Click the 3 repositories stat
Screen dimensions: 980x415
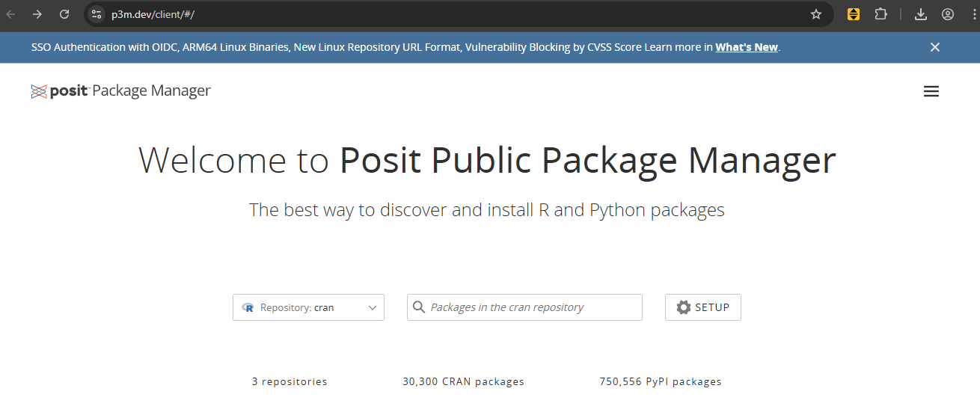click(290, 381)
